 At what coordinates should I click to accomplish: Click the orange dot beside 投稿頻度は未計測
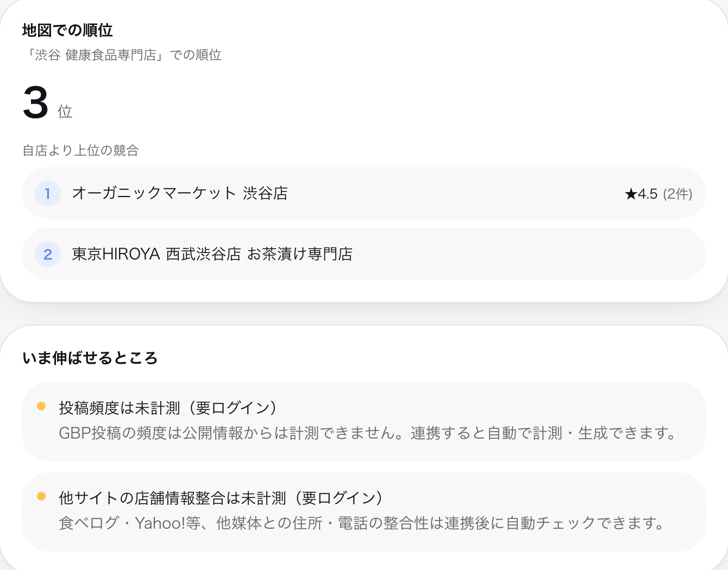(41, 406)
